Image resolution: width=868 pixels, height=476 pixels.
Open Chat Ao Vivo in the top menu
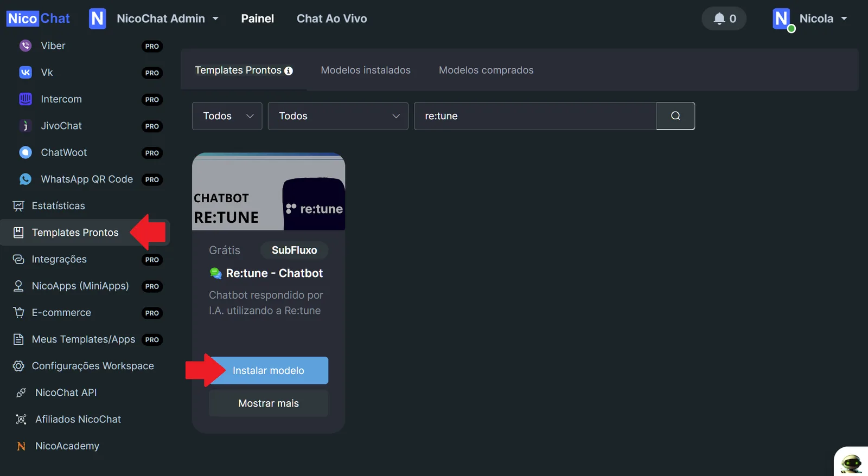[x=332, y=18]
